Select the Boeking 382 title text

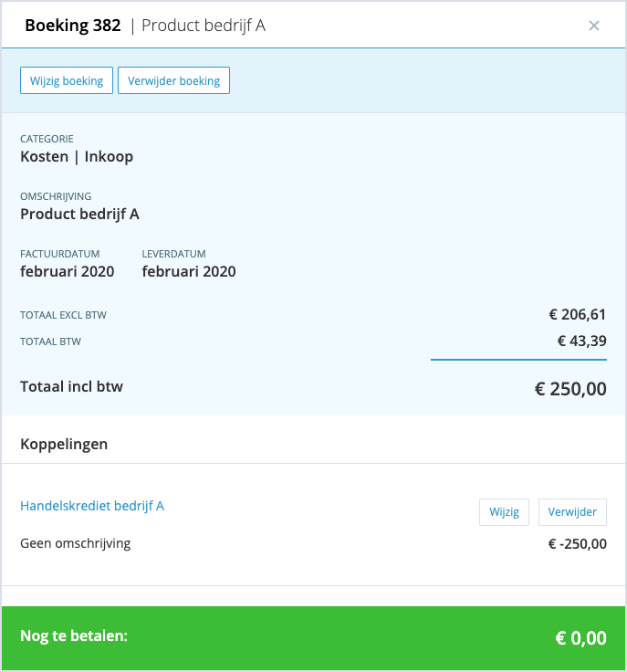tap(73, 26)
